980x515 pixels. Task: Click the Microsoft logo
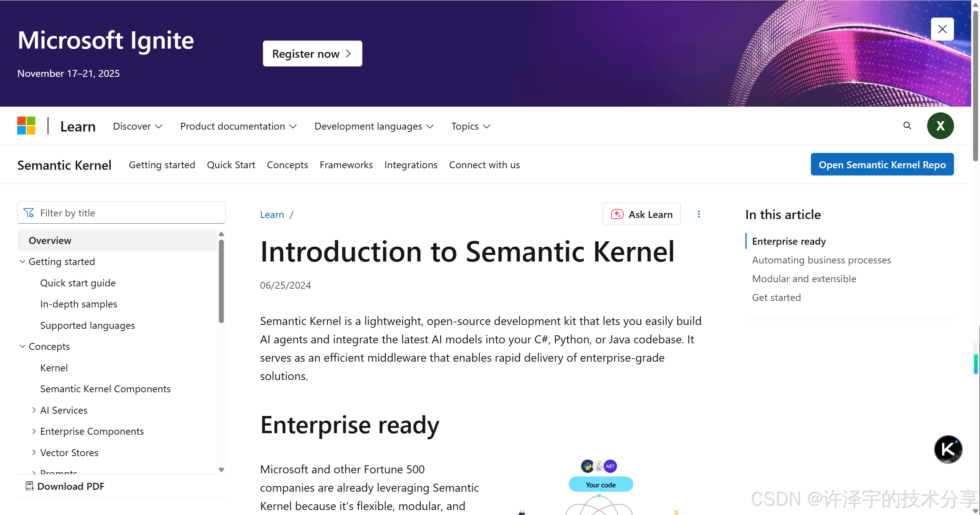(x=26, y=125)
